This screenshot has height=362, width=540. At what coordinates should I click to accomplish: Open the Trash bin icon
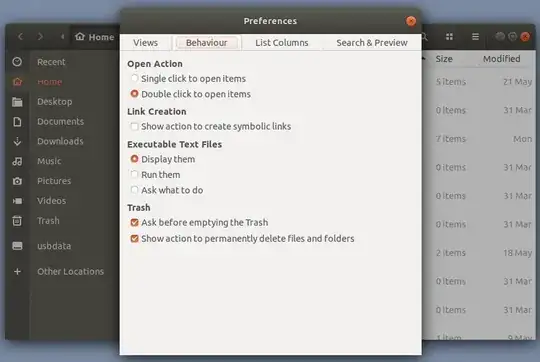point(17,221)
